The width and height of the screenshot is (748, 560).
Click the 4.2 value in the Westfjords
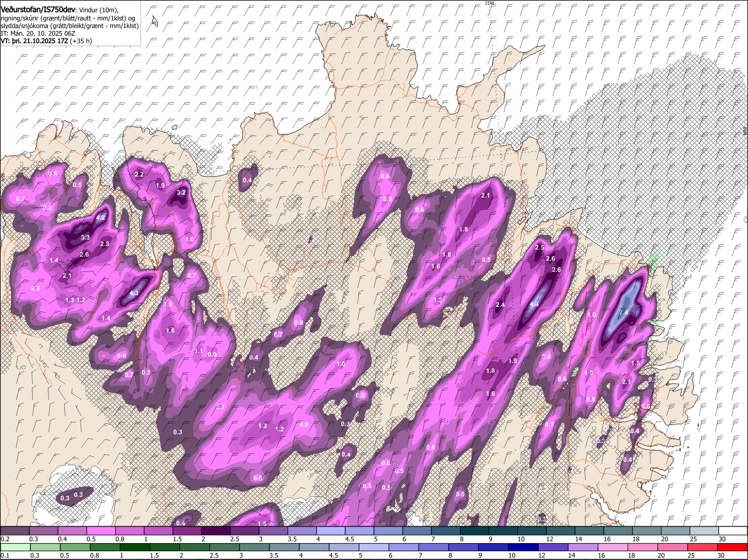(x=101, y=217)
